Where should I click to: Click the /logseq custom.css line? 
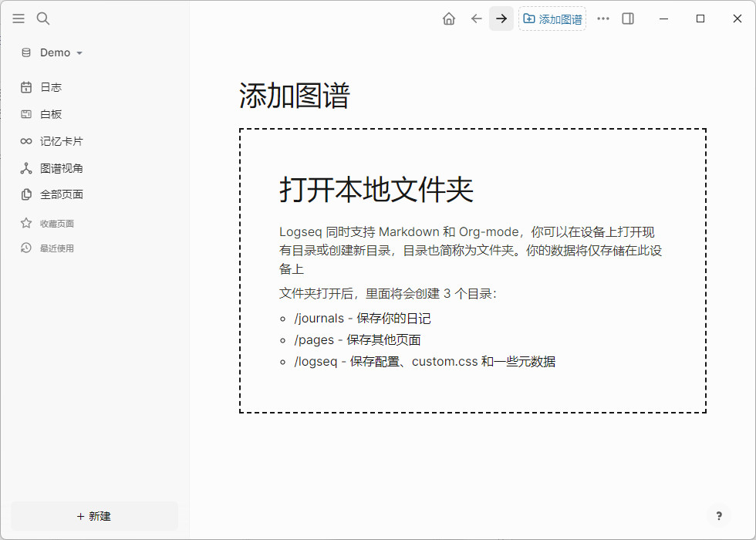pos(425,361)
